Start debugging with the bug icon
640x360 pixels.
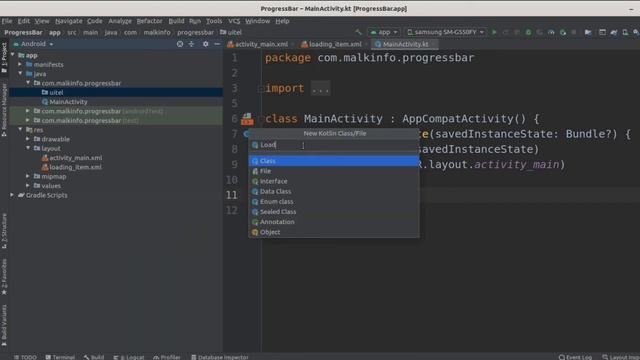click(x=528, y=32)
